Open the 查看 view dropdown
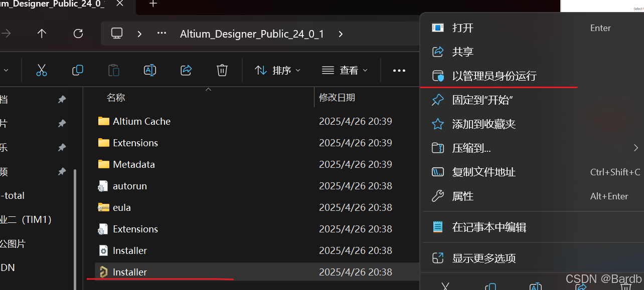The image size is (644, 290). [345, 71]
